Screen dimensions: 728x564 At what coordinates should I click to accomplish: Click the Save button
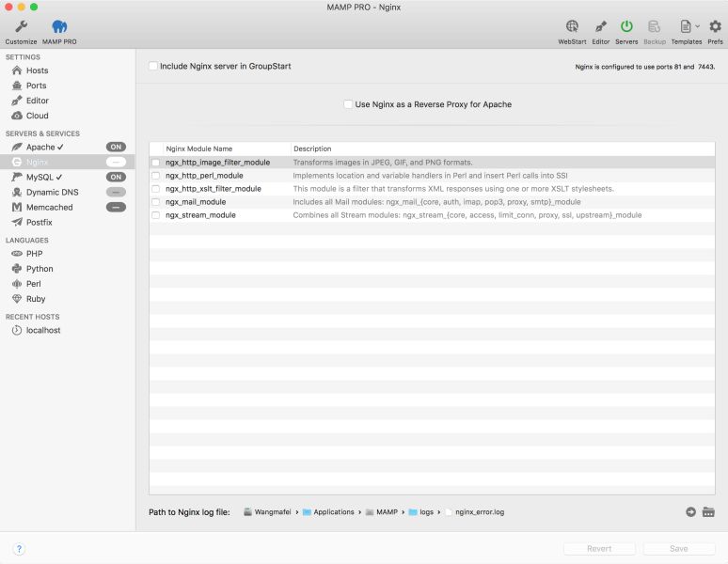pos(679,549)
